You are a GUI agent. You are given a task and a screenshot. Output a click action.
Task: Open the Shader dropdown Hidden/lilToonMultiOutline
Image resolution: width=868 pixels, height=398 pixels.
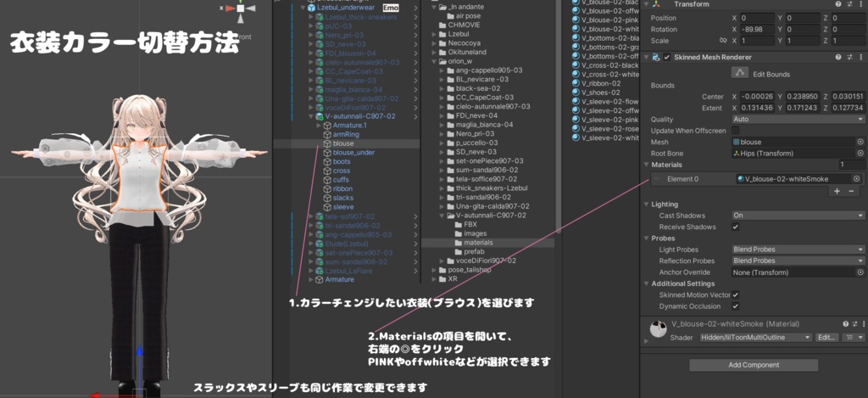point(755,338)
